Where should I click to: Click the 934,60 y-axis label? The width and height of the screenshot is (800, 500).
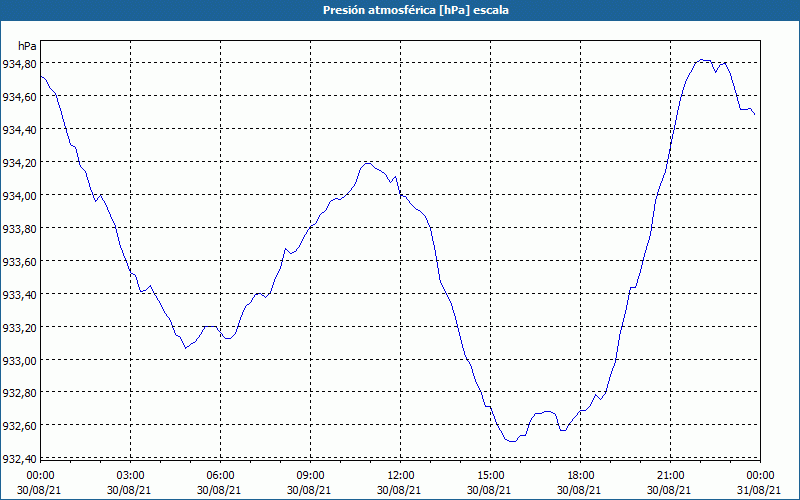[x=19, y=96]
